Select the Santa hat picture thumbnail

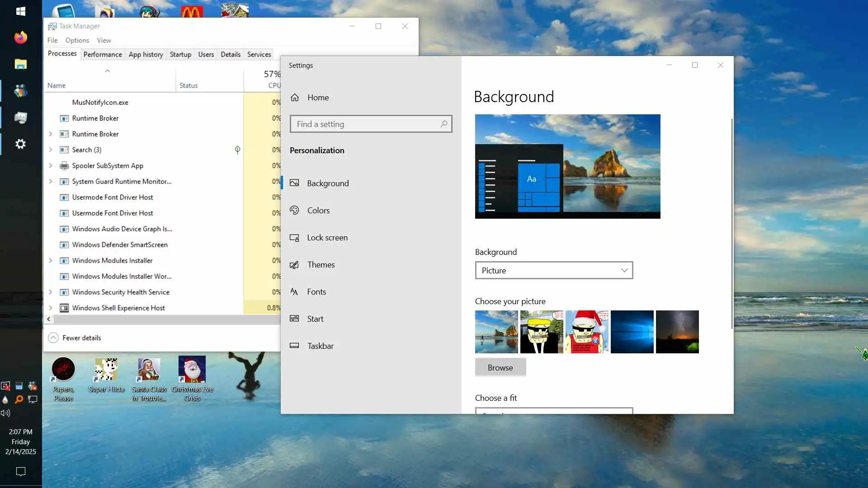coord(586,332)
